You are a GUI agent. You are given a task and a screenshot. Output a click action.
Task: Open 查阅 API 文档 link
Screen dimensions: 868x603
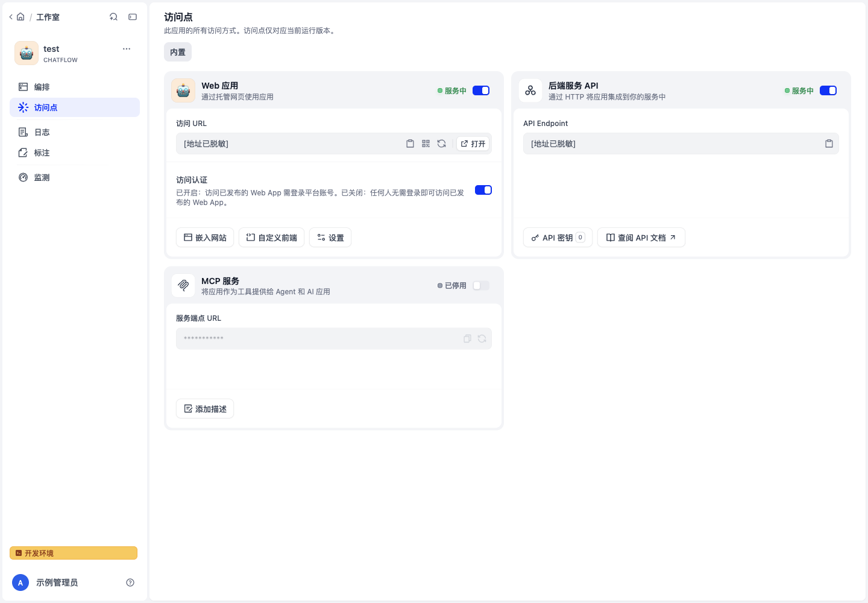click(641, 238)
